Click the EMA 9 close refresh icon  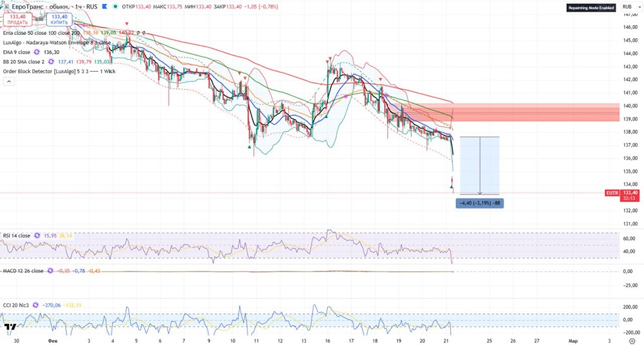pyautogui.click(x=37, y=52)
